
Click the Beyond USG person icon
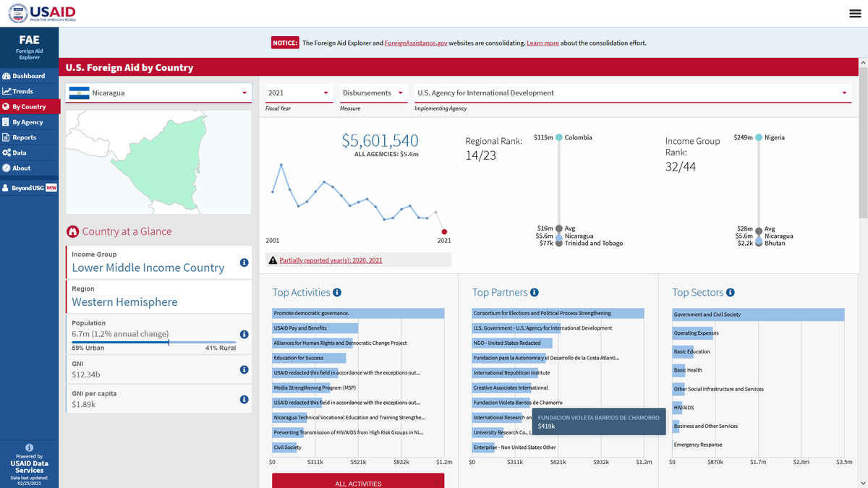point(6,188)
